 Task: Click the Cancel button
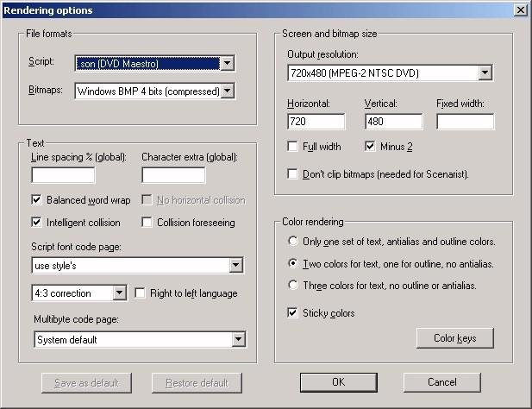tap(441, 382)
